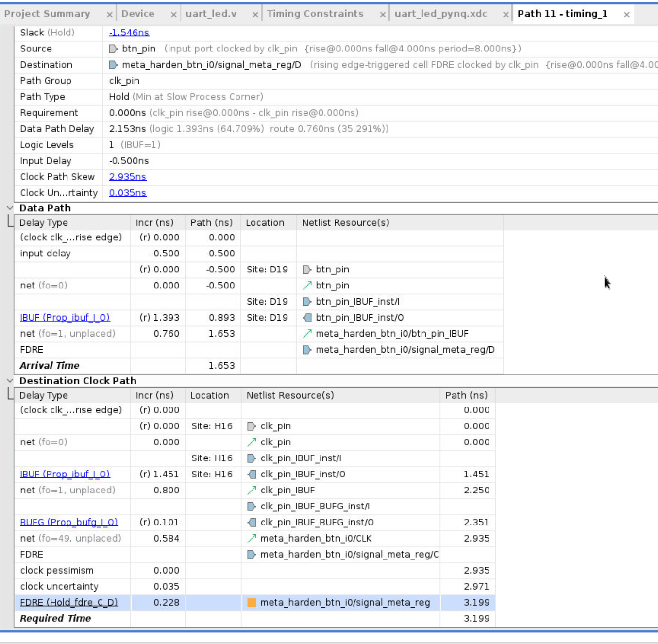Screen dimensions: 658x644
Task: Click the Requirement value 0.000ns
Action: (x=127, y=113)
